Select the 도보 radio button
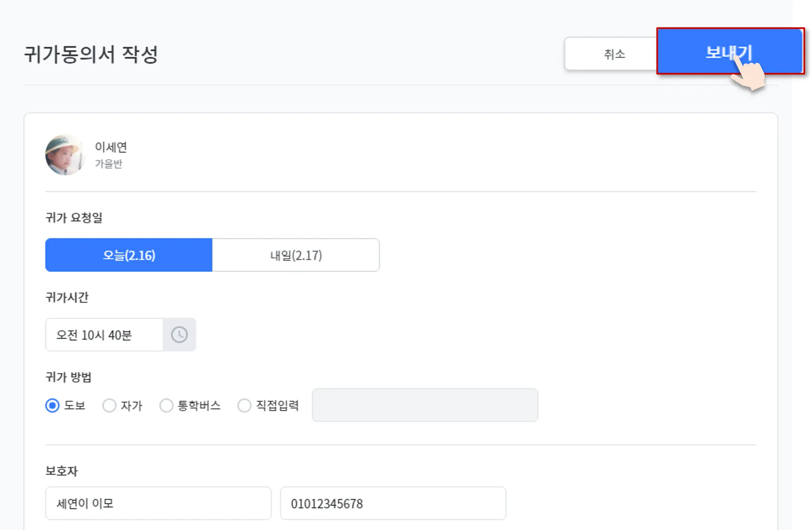 click(52, 406)
